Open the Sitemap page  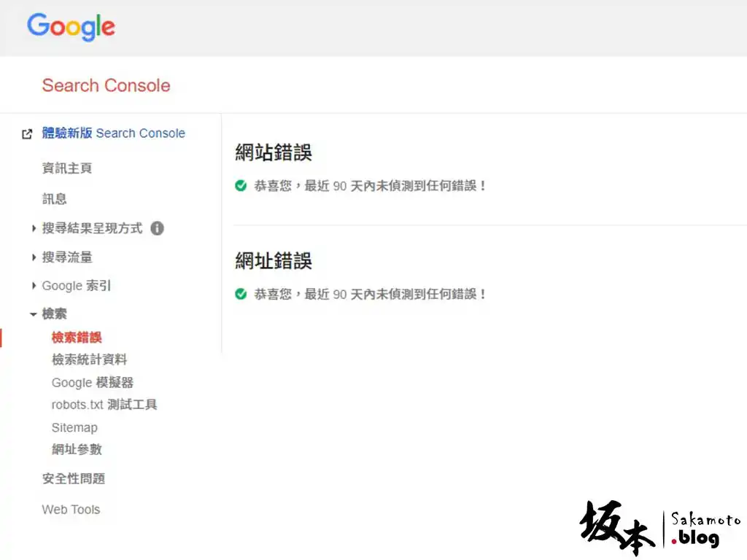tap(74, 427)
